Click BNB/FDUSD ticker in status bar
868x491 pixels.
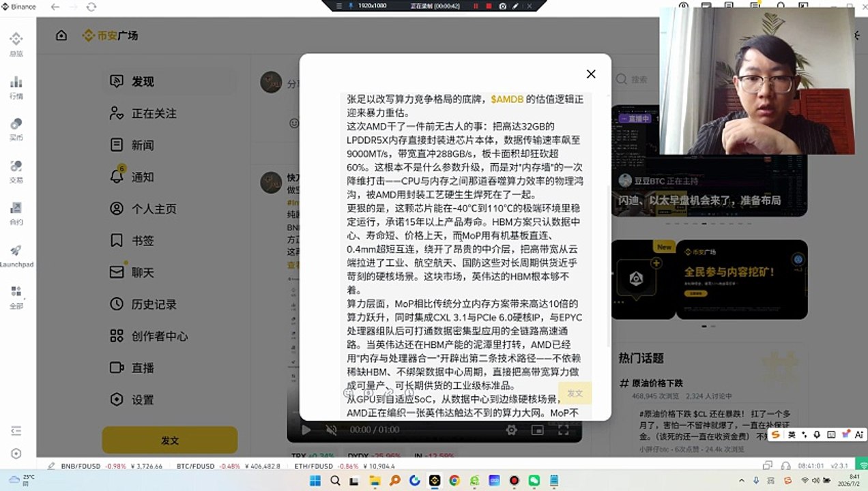(111, 466)
